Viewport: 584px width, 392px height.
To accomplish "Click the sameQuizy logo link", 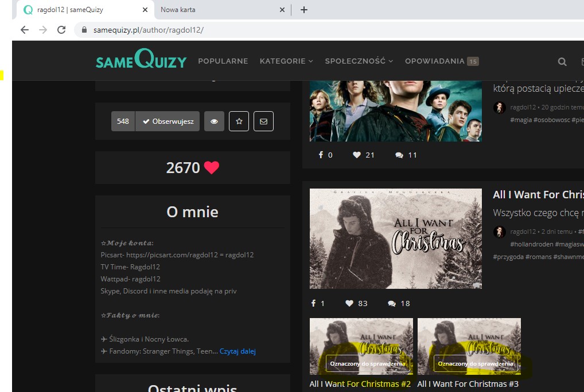I will [x=141, y=60].
